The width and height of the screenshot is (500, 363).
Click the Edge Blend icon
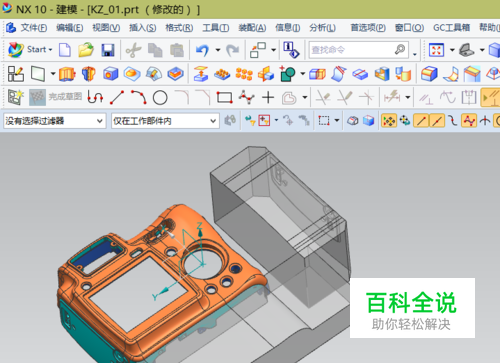[x=429, y=74]
